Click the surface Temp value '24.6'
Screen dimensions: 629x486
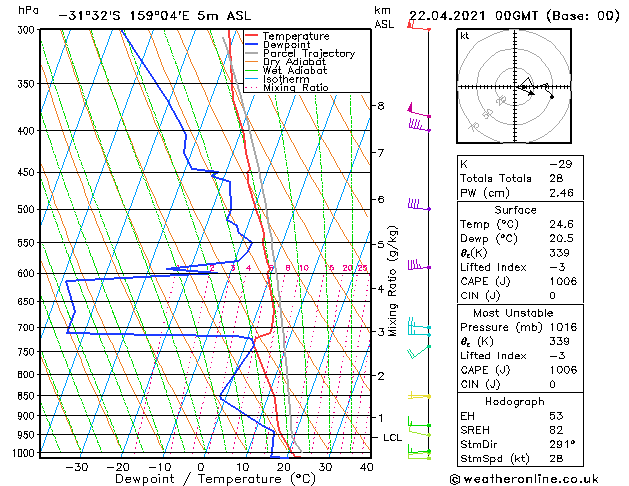pos(561,224)
